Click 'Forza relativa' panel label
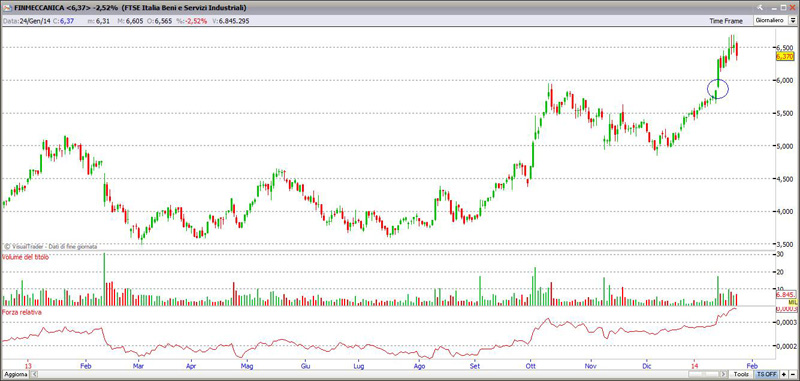Screen dimensions: 800x381 pos(21,312)
